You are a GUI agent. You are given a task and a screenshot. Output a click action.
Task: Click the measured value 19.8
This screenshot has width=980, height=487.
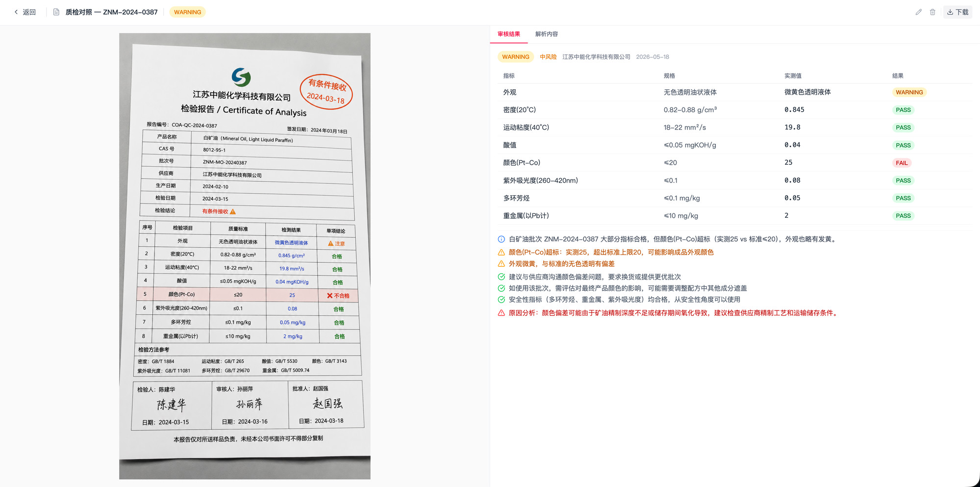coord(792,128)
